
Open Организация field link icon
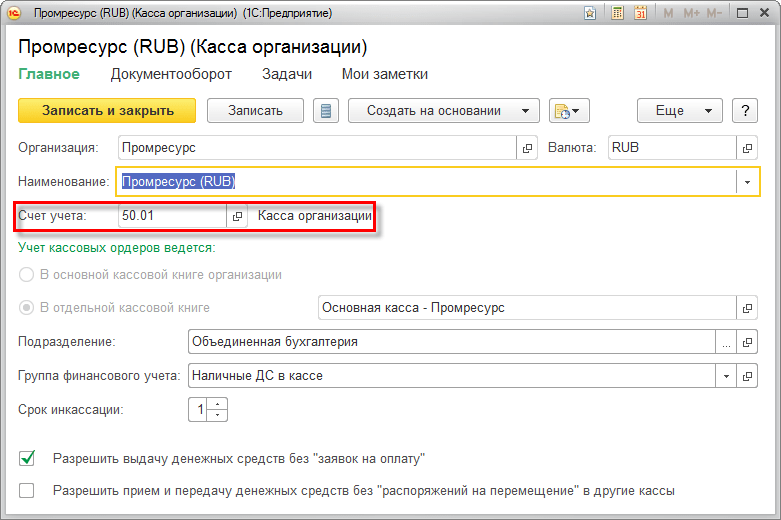coord(527,148)
